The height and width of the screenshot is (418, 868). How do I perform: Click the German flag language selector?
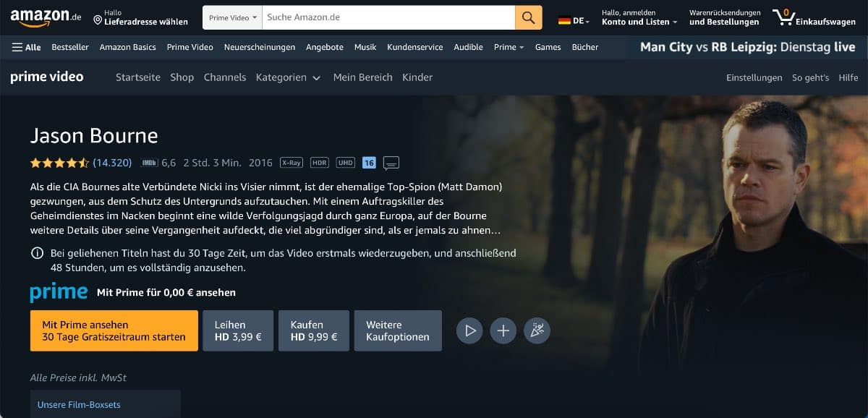[x=574, y=21]
